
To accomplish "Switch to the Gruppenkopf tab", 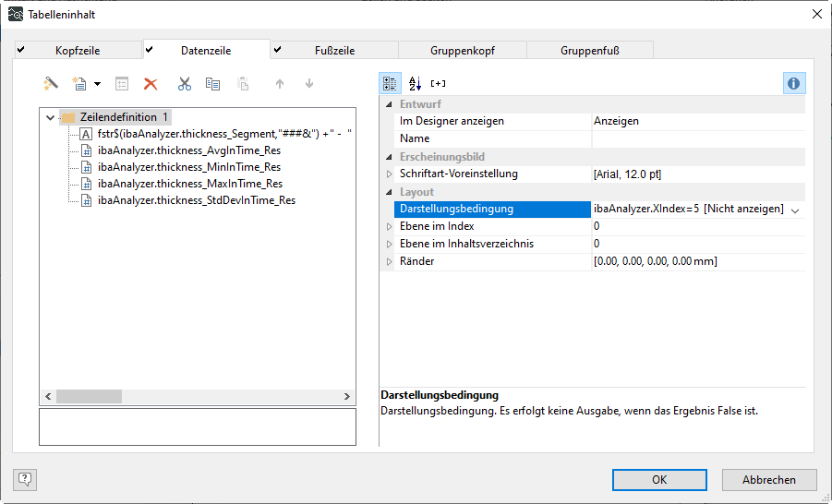I will click(462, 51).
